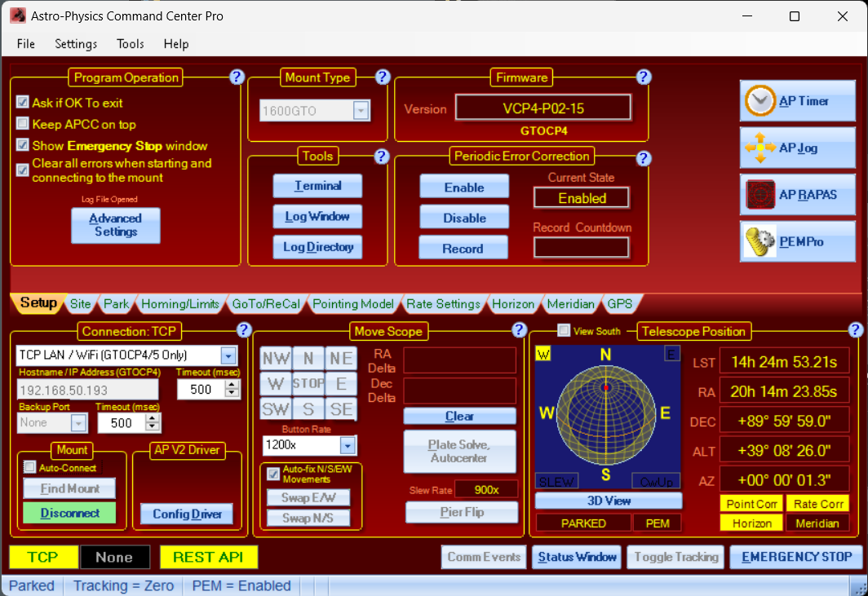Open the Log Directory

[318, 247]
